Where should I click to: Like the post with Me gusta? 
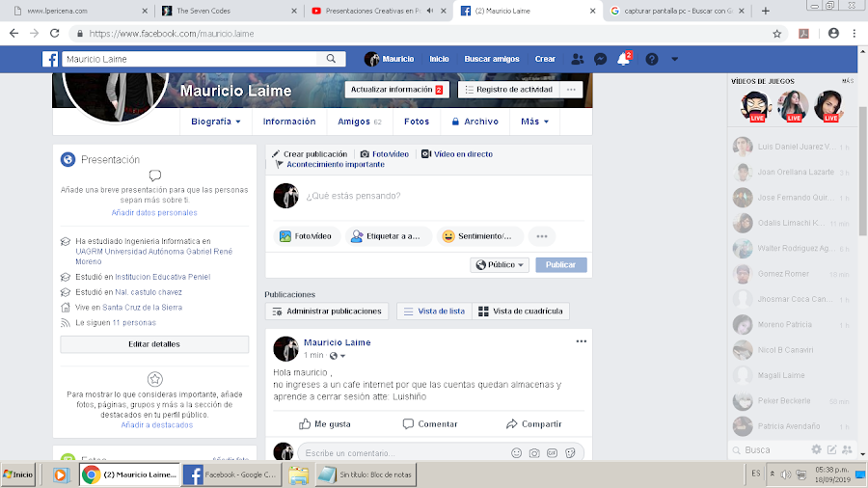coord(325,424)
